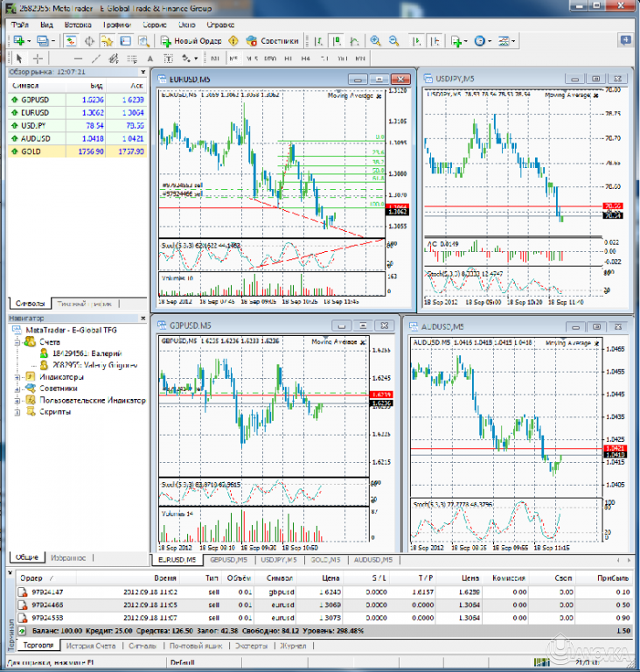The width and height of the screenshot is (640, 672).
Task: Toggle the candlestick chart type icon
Action: coord(337,40)
